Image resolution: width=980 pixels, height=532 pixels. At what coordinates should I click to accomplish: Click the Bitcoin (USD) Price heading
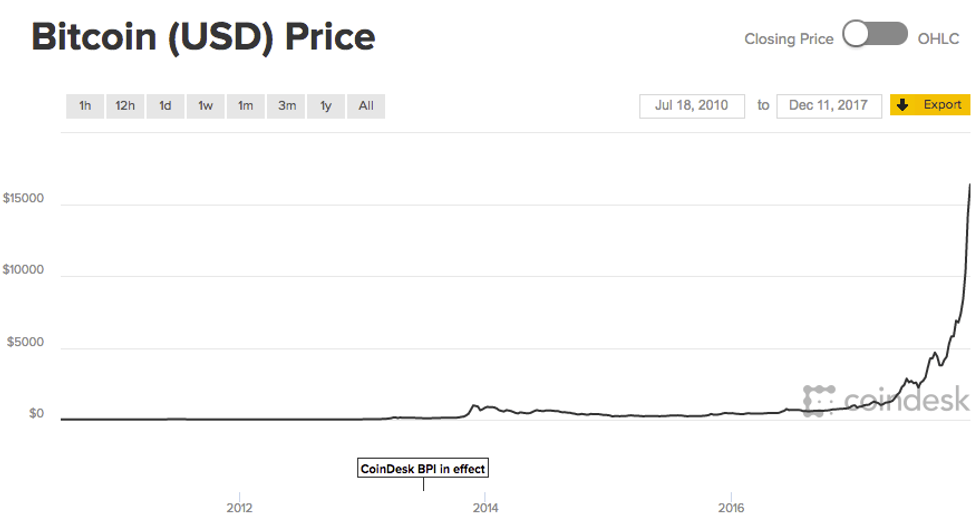pyautogui.click(x=203, y=37)
